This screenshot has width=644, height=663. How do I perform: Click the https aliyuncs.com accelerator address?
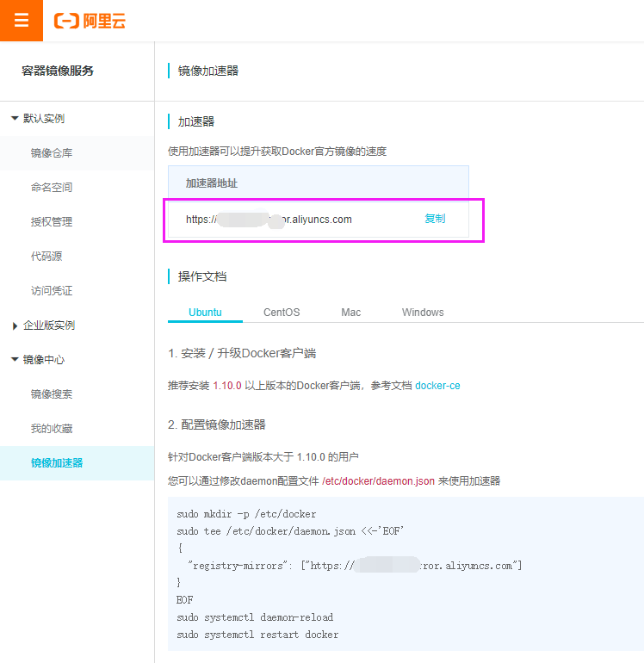(x=269, y=220)
